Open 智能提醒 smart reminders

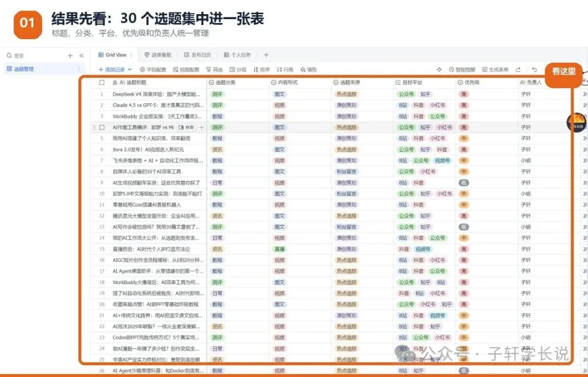pyautogui.click(x=462, y=69)
